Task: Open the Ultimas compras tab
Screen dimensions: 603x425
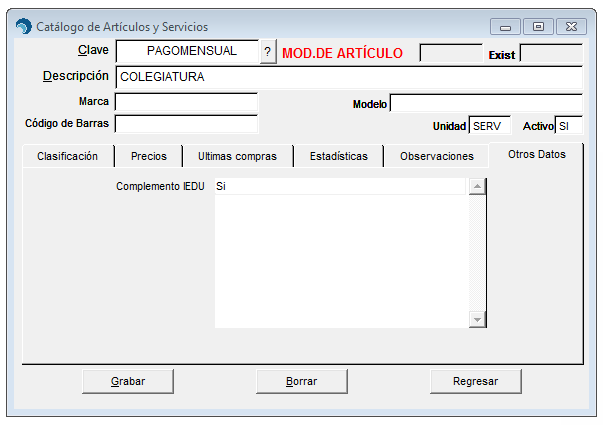Action: click(237, 157)
